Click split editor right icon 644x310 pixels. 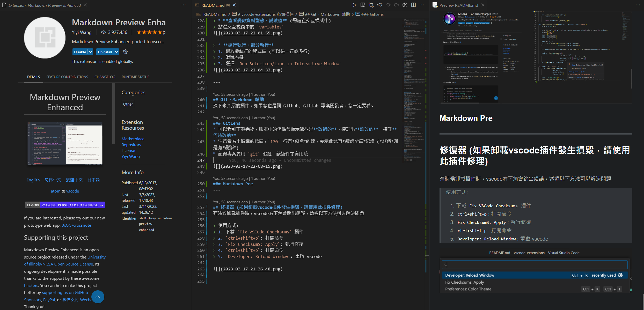(x=413, y=5)
